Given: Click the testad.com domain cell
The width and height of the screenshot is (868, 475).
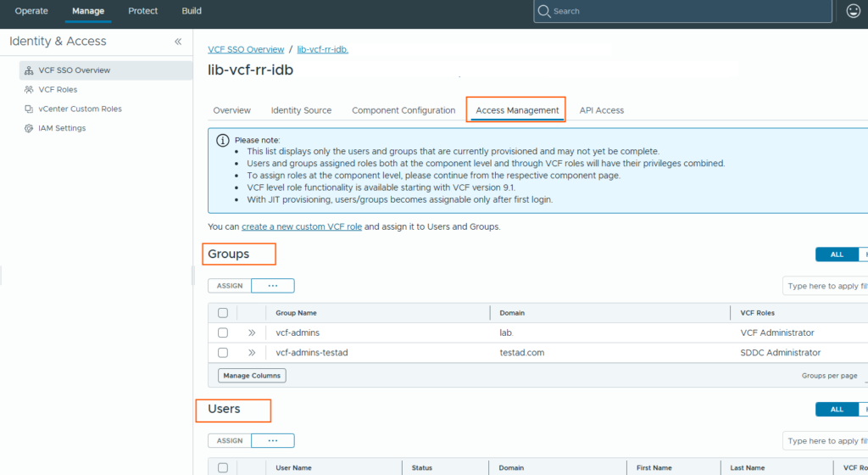Looking at the screenshot, I should (522, 353).
